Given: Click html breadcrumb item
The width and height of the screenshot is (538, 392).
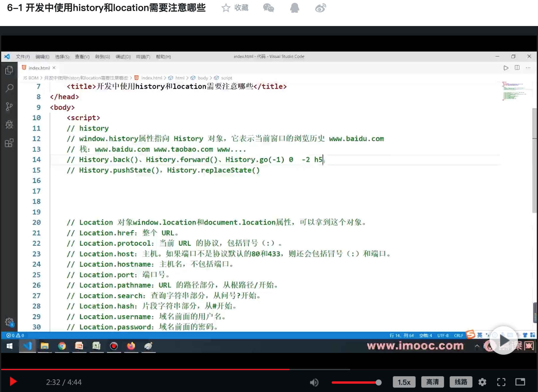Looking at the screenshot, I should pyautogui.click(x=180, y=78).
